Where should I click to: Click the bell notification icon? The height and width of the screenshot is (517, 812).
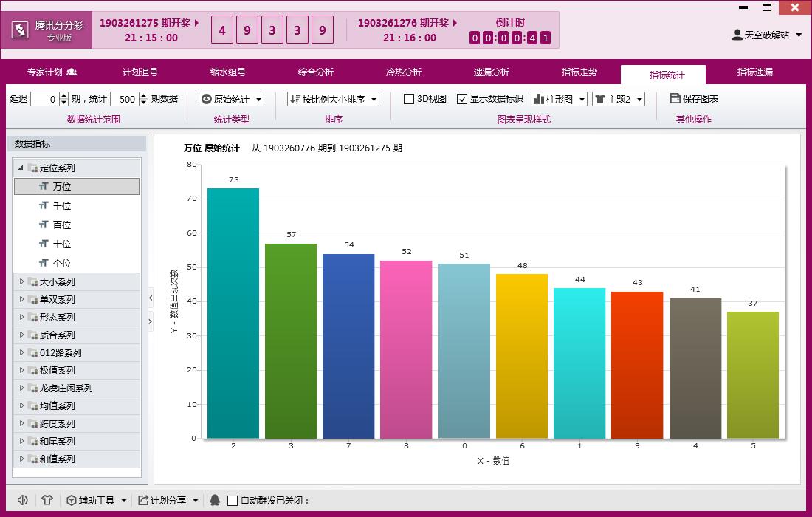tap(215, 500)
